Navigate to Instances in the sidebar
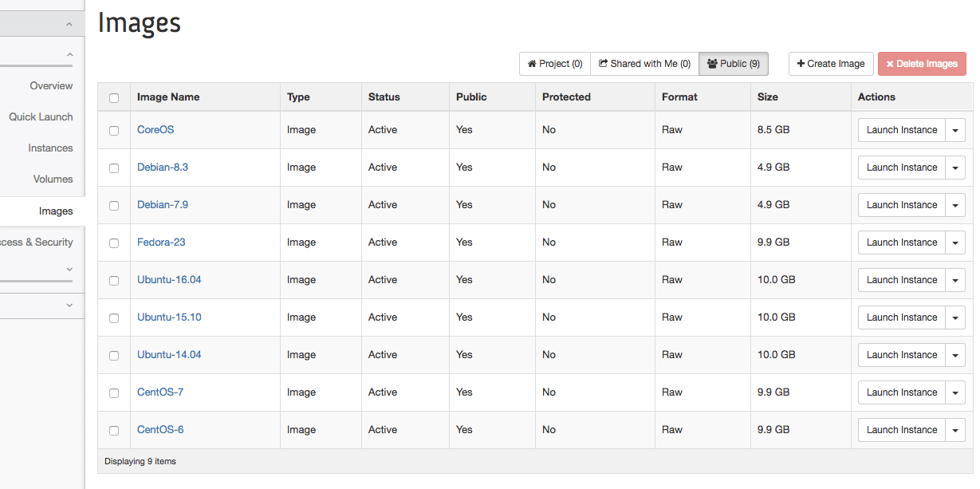980x489 pixels. click(x=50, y=148)
